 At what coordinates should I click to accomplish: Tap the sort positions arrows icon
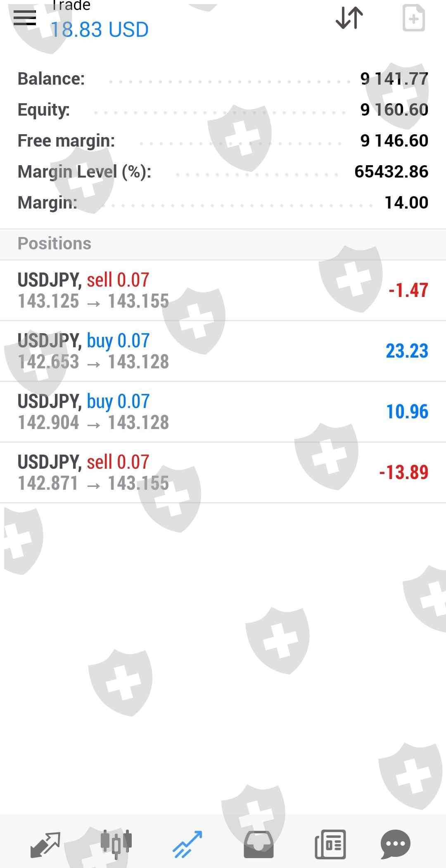click(349, 18)
